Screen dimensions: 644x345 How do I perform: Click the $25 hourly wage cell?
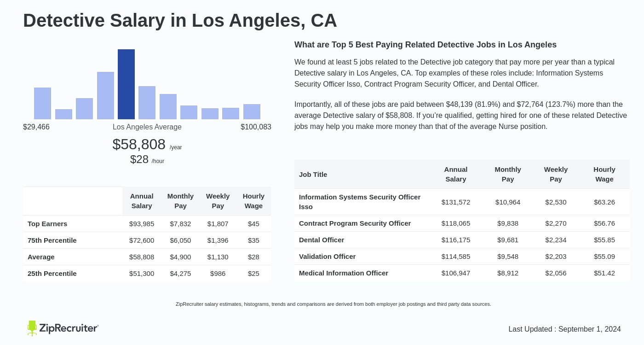(x=253, y=274)
